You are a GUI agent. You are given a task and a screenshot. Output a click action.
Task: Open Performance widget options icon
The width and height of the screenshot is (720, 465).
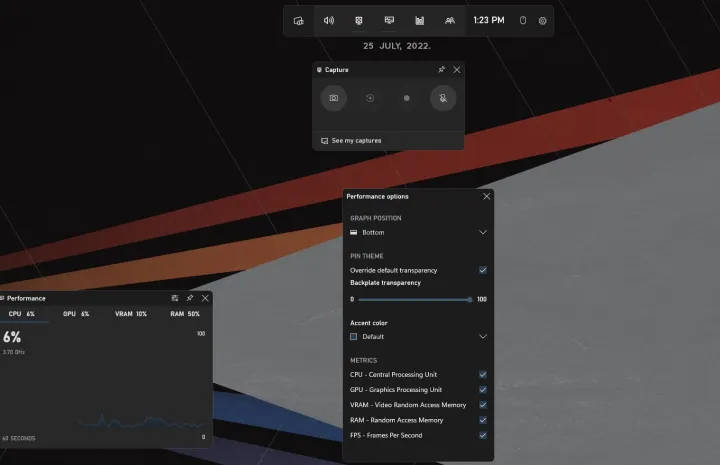[x=175, y=298]
